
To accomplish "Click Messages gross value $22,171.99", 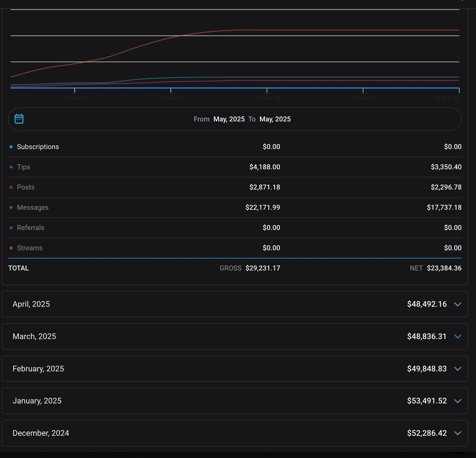I will 263,208.
